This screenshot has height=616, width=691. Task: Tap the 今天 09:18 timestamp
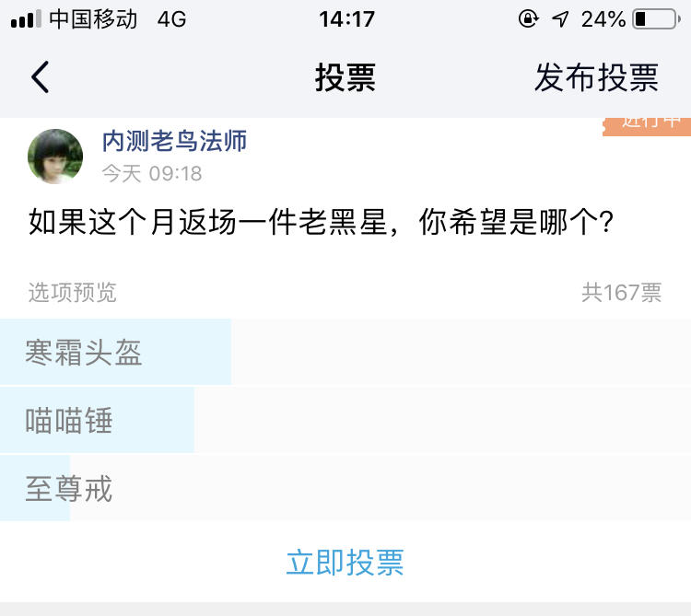[152, 173]
